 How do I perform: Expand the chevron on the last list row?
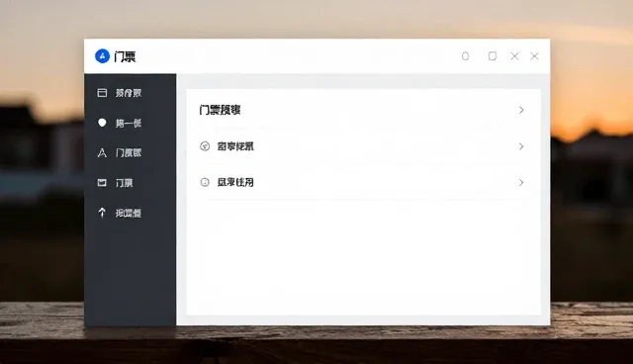click(x=521, y=182)
